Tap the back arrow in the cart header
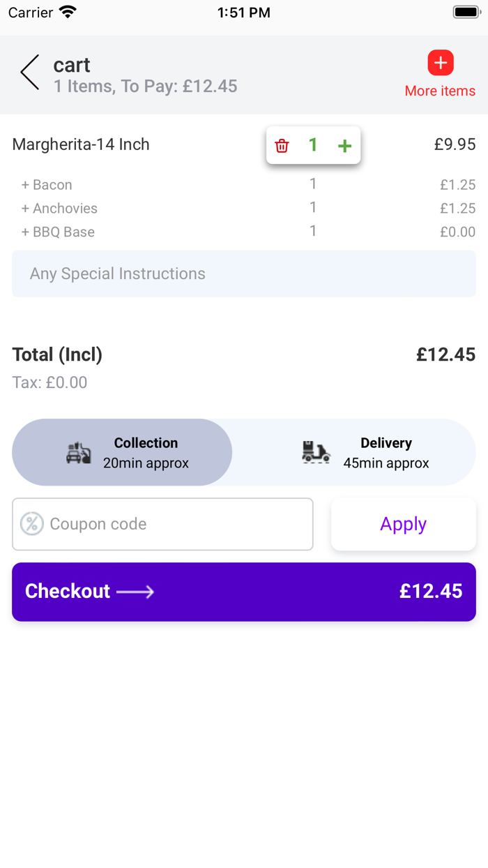This screenshot has width=488, height=868. pyautogui.click(x=30, y=73)
